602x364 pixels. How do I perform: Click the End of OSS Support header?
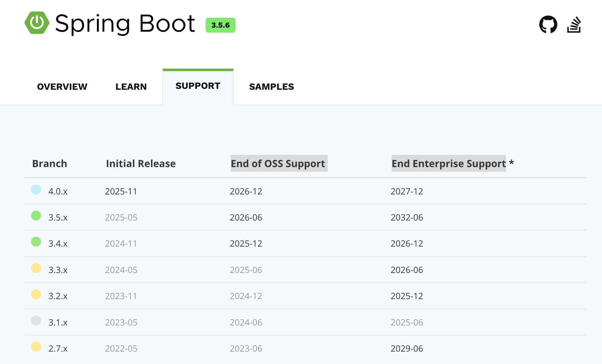[279, 163]
